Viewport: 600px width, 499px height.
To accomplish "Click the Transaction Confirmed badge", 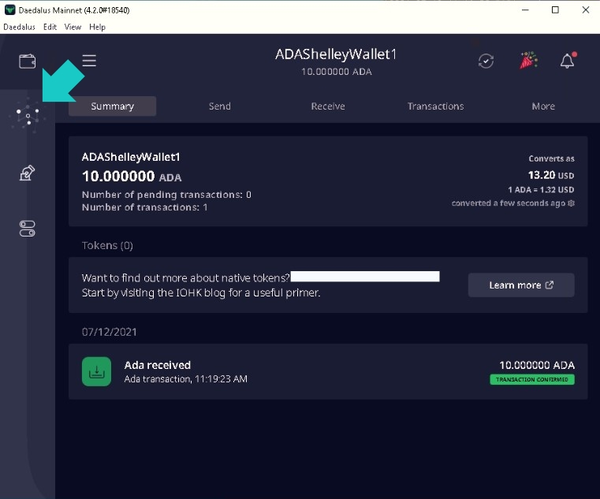I will click(x=532, y=380).
